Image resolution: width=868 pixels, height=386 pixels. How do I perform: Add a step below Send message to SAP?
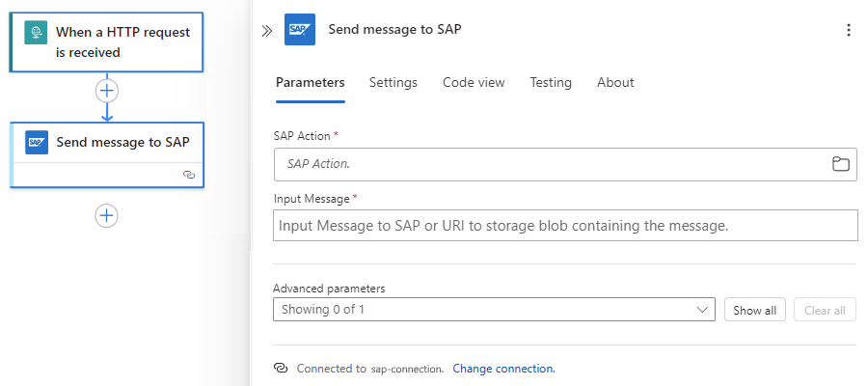click(106, 215)
